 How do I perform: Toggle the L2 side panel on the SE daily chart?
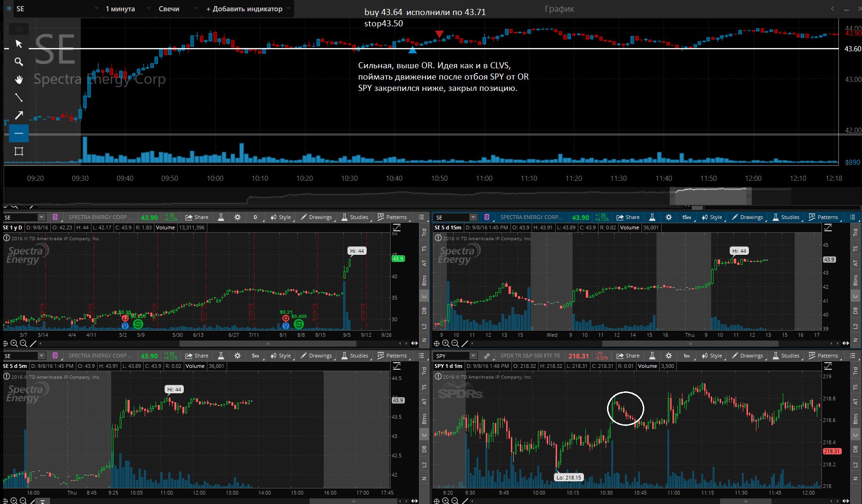(424, 326)
